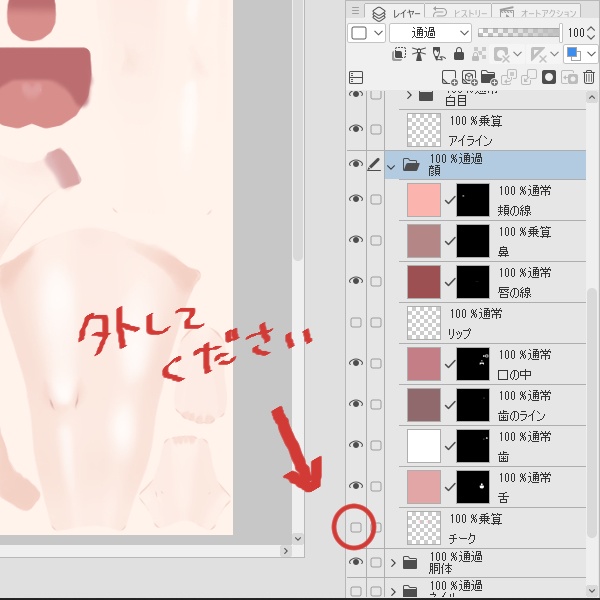Set as reference layer lighthouse icon
This screenshot has height=600, width=600.
[419, 54]
